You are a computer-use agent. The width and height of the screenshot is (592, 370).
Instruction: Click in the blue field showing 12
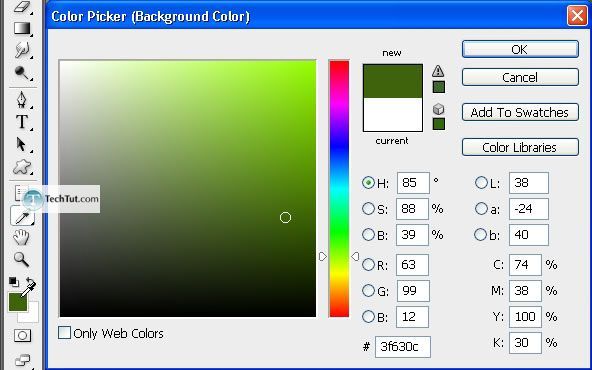coord(412,317)
